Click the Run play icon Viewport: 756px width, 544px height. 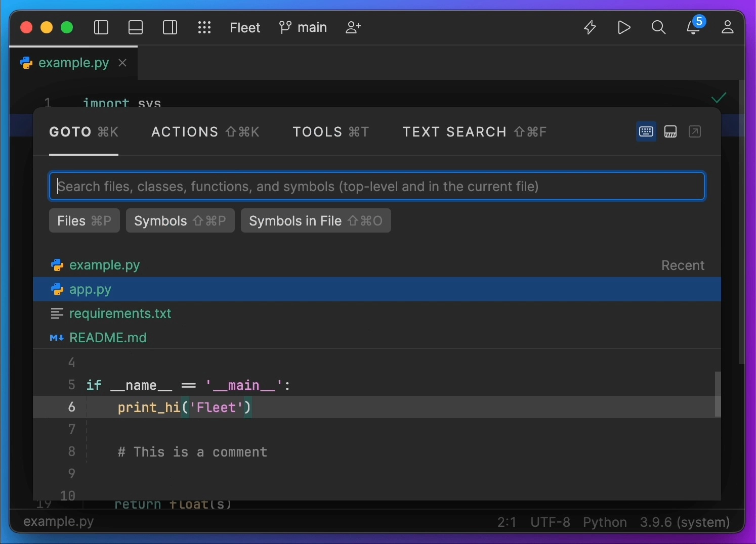pyautogui.click(x=624, y=27)
